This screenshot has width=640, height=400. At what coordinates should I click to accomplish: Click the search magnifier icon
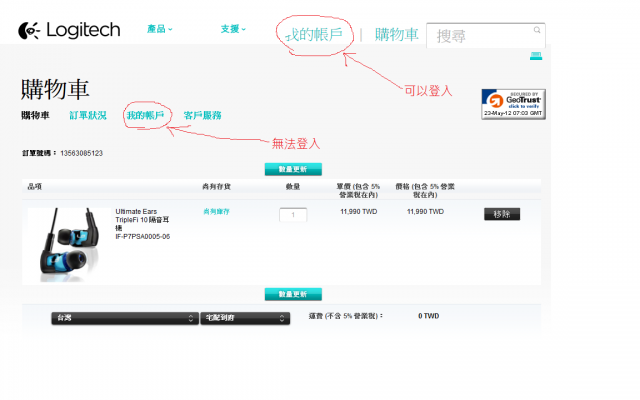(537, 30)
